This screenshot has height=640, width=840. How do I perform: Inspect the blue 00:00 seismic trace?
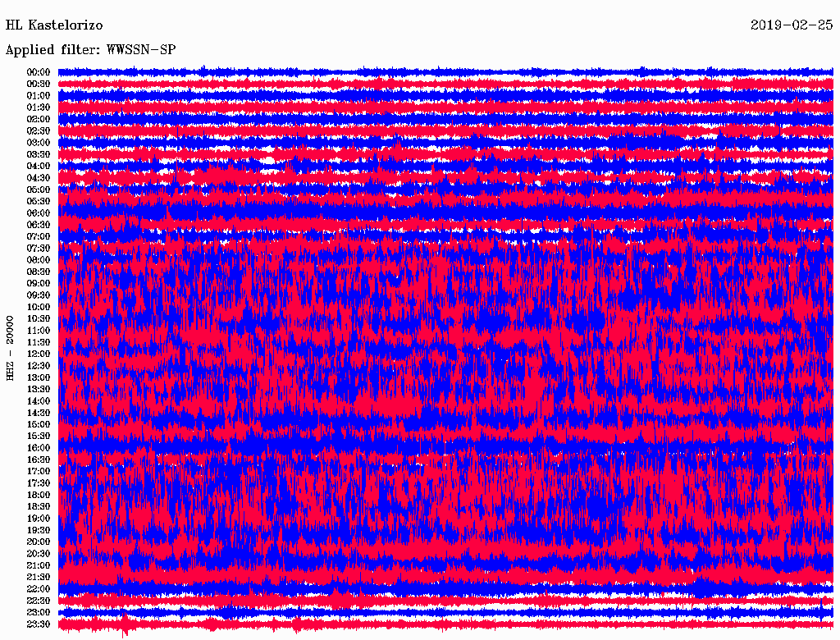(445, 71)
